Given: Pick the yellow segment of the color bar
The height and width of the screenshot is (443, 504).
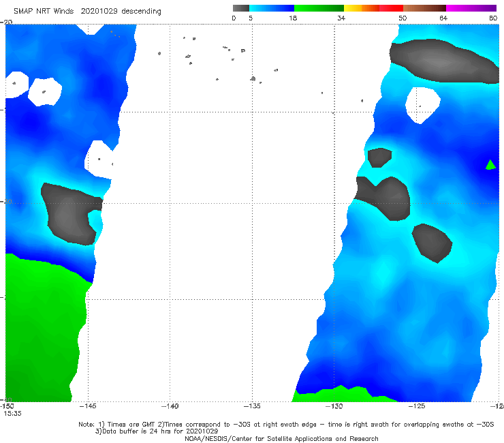Looking at the screenshot, I should pyautogui.click(x=353, y=8).
